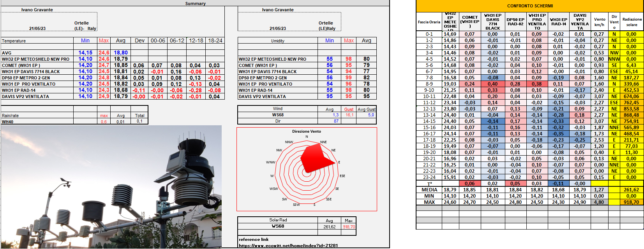Click the Solar Rad table header

pyautogui.click(x=278, y=220)
